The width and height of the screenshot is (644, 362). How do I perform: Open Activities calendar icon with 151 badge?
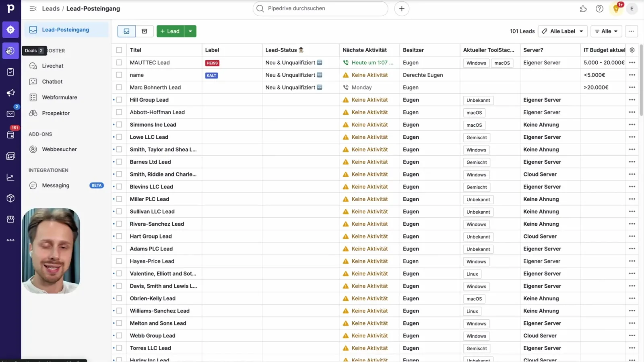10,135
